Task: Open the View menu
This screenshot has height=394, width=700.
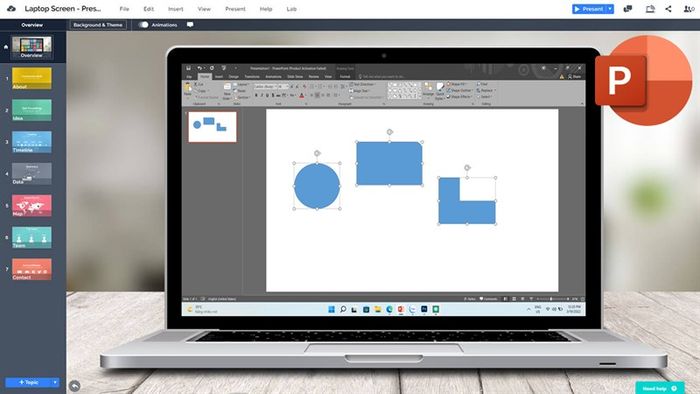Action: click(204, 9)
